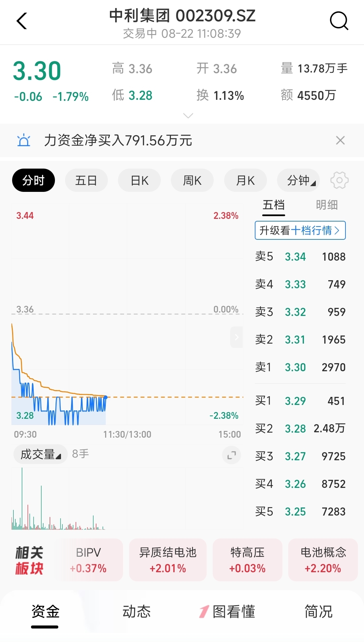Tap 买3 row at 3.27
The height and width of the screenshot is (642, 364).
pos(300,456)
